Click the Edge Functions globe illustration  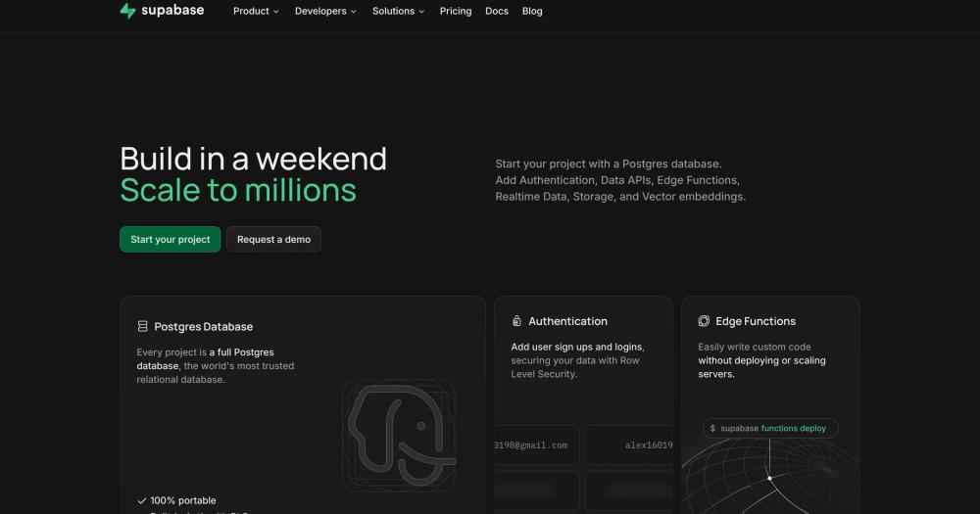770,477
